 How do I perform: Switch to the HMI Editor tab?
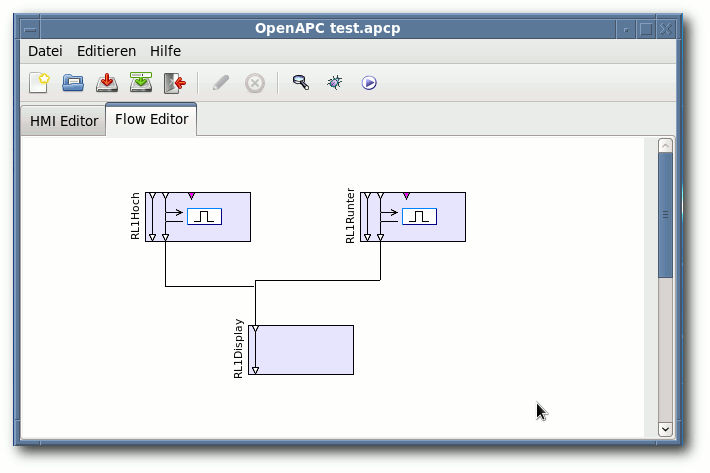(64, 121)
